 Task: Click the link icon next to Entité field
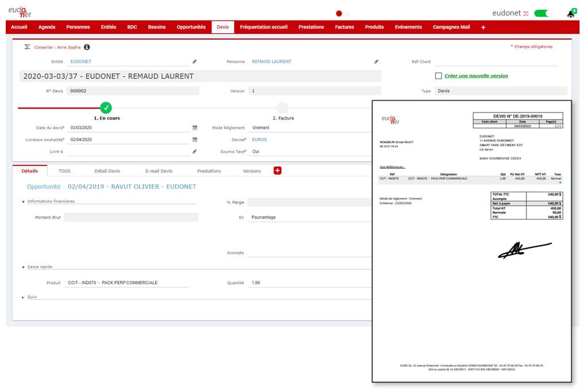[195, 61]
